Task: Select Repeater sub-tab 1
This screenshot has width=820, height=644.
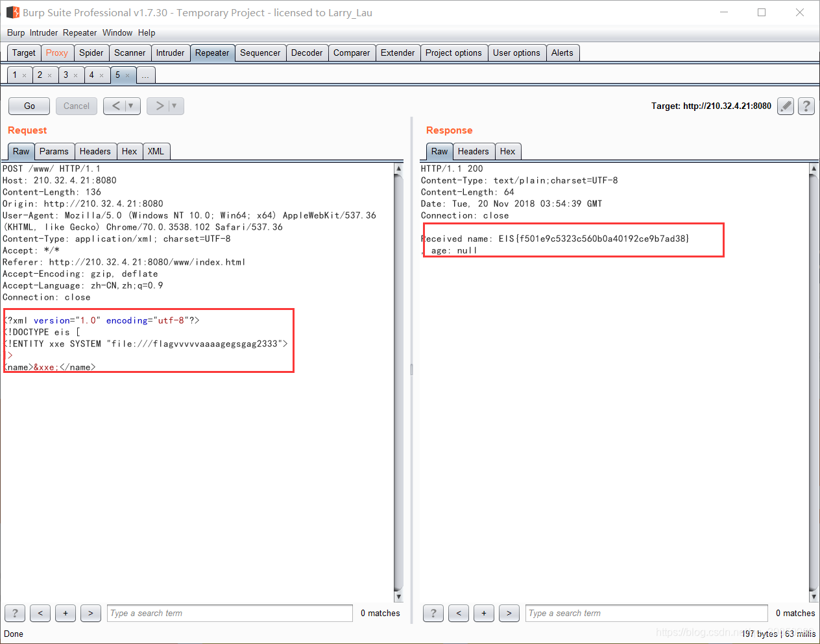Action: (x=15, y=75)
